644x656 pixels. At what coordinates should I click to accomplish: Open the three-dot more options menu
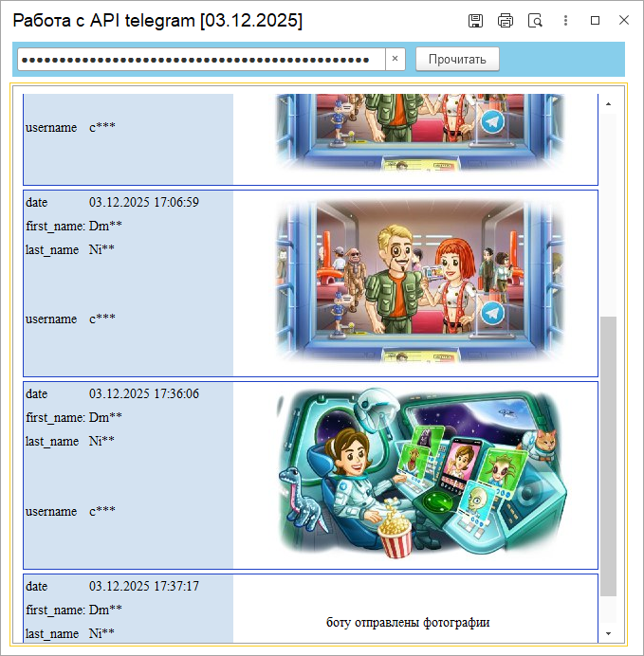(565, 21)
